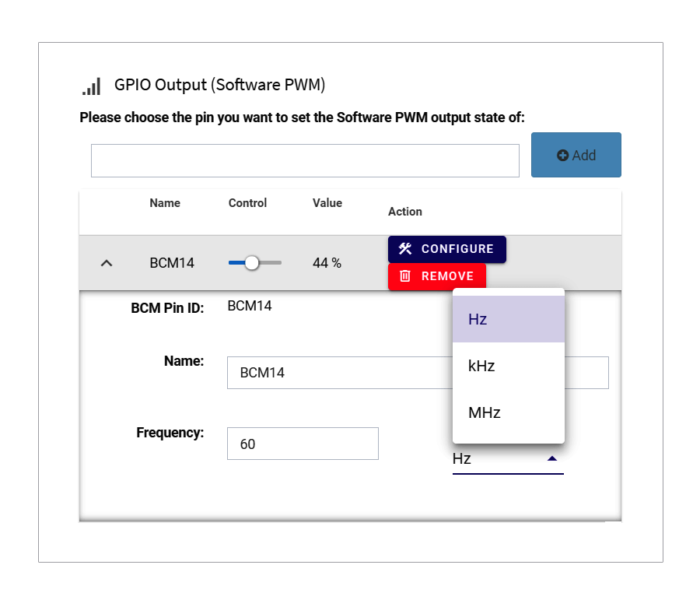Click the PWM duty cycle slider handle

pos(251,263)
